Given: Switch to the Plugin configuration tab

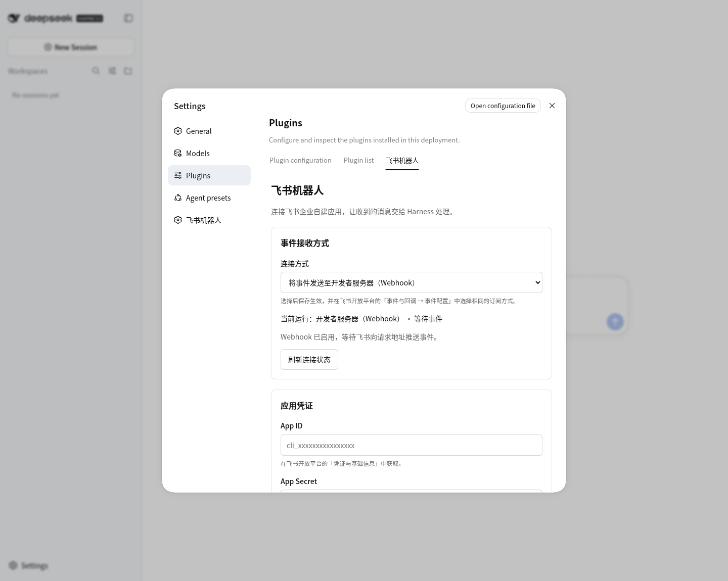Looking at the screenshot, I should point(300,160).
